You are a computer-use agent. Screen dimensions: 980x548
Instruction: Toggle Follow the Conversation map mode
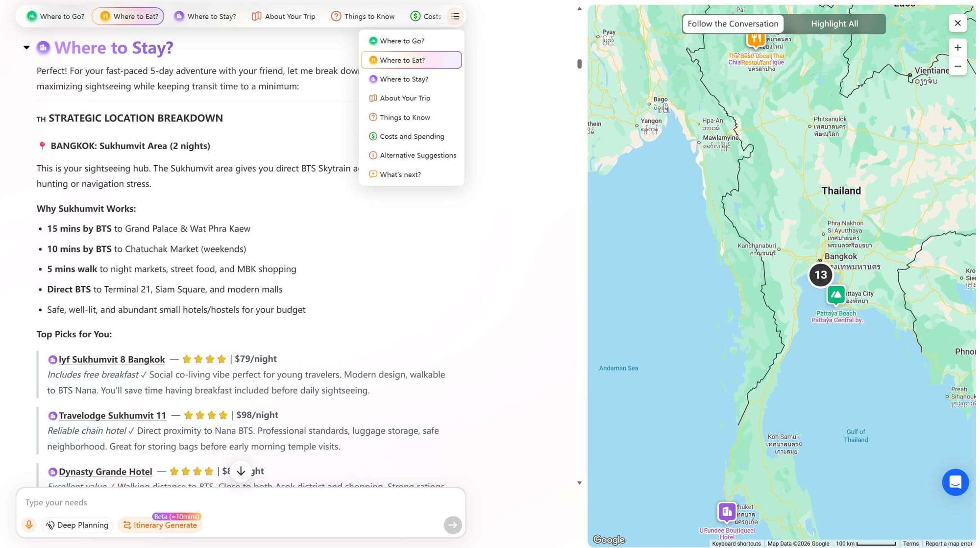733,24
